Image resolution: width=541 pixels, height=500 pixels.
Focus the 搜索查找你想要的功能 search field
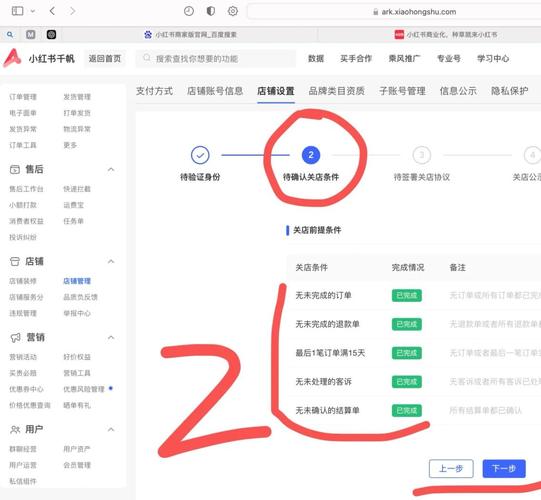pyautogui.click(x=216, y=59)
